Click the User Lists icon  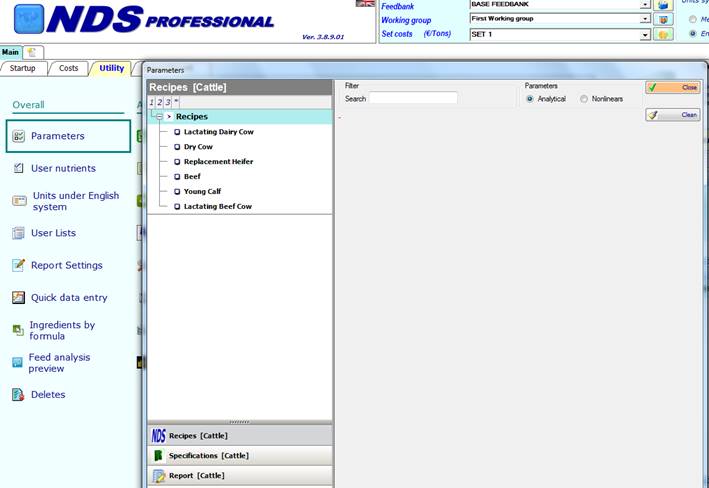point(19,233)
